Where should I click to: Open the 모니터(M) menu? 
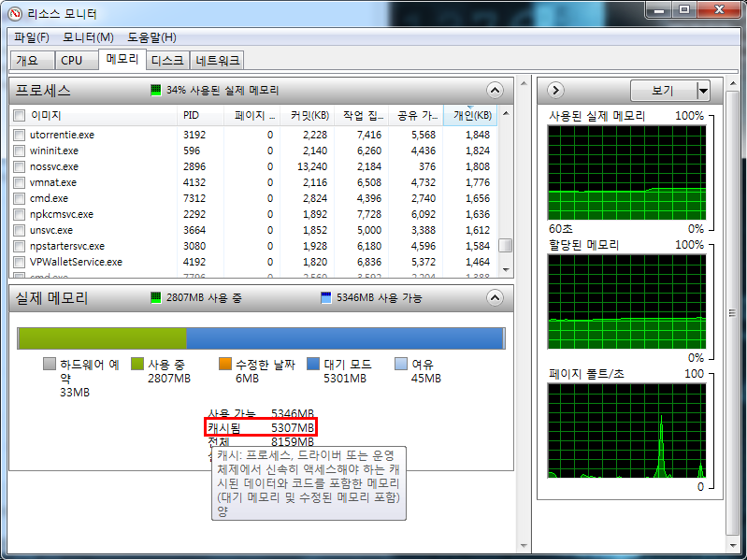coord(88,37)
